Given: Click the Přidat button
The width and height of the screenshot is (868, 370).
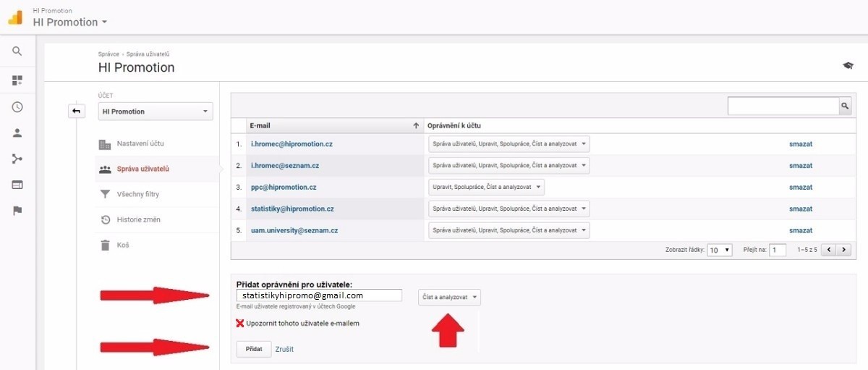Looking at the screenshot, I should pos(254,349).
